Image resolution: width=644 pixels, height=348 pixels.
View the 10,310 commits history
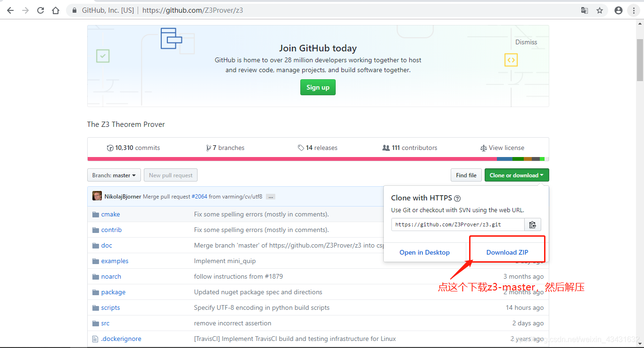pyautogui.click(x=133, y=148)
